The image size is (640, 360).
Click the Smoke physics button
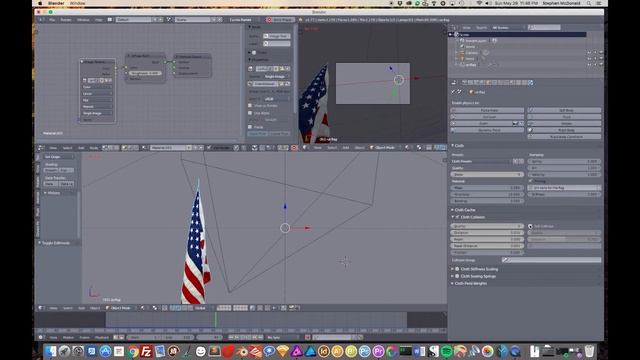pos(564,123)
